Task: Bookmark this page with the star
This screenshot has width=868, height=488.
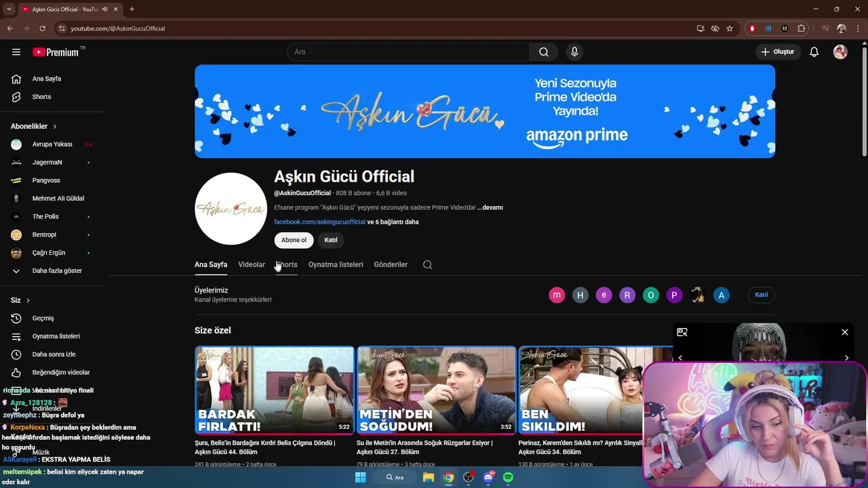Action: pyautogui.click(x=730, y=28)
